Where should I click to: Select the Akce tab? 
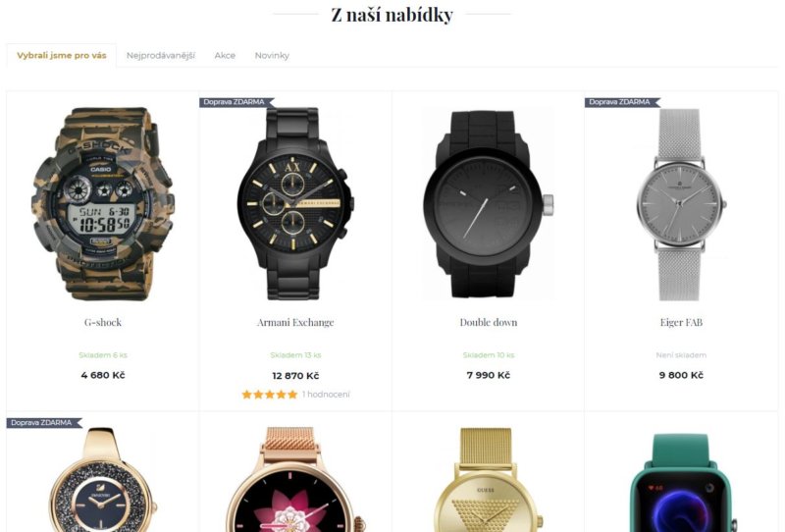click(225, 55)
